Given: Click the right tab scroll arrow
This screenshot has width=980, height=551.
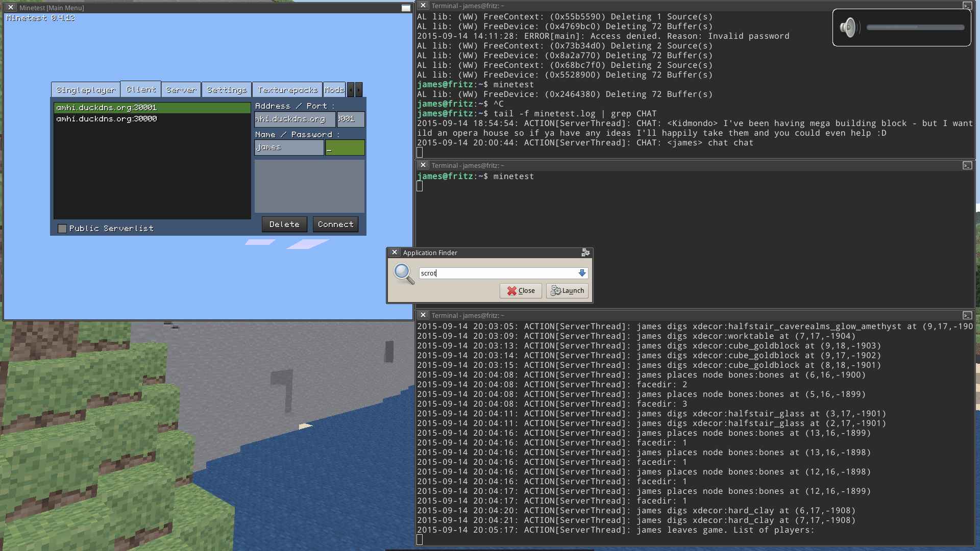Looking at the screenshot, I should 359,90.
